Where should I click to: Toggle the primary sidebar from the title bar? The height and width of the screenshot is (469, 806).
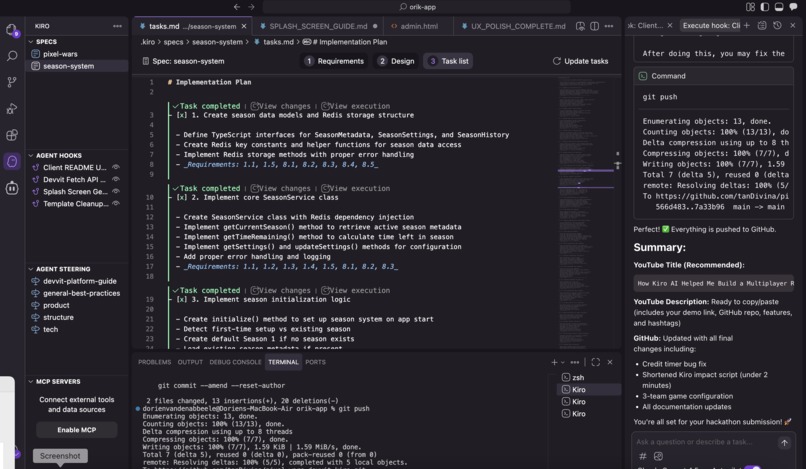pyautogui.click(x=765, y=7)
